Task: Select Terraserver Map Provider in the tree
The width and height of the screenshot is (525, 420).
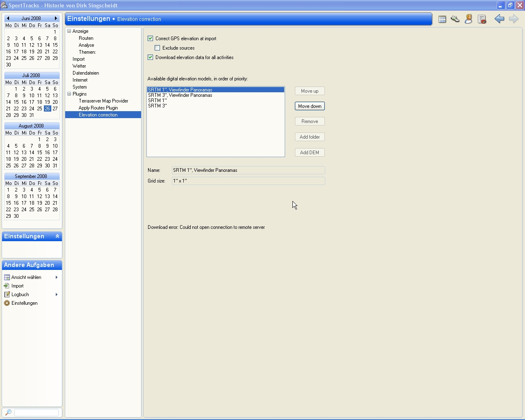Action: point(103,101)
